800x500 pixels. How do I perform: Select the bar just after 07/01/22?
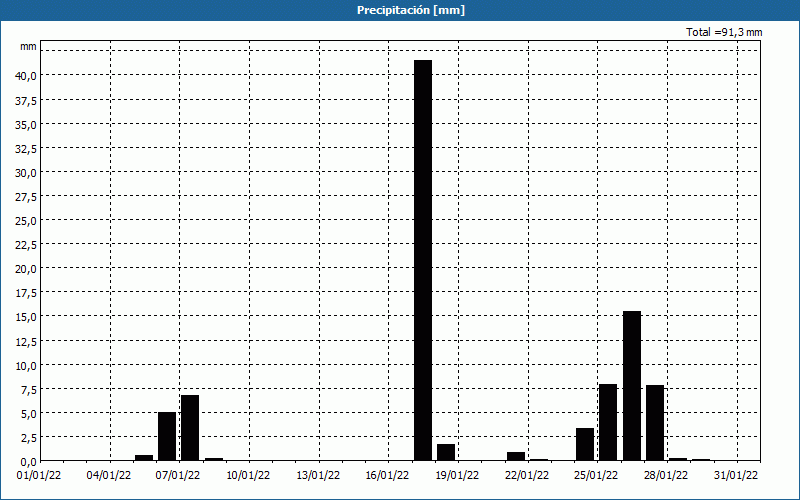click(x=190, y=428)
